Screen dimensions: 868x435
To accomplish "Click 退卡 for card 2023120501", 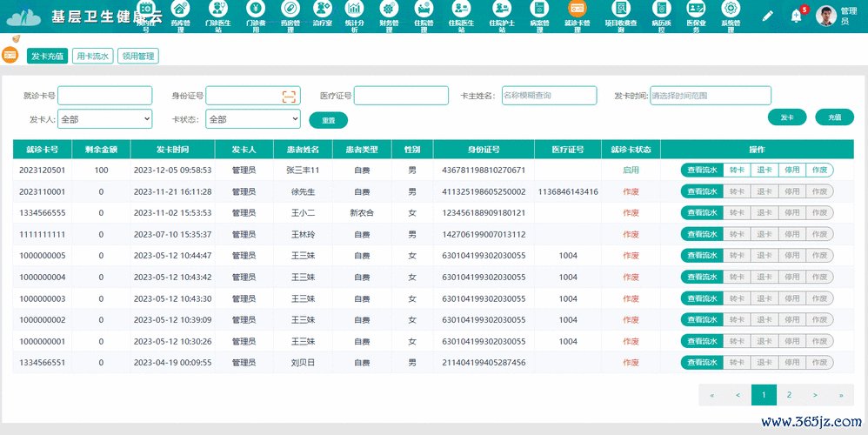I will 765,170.
